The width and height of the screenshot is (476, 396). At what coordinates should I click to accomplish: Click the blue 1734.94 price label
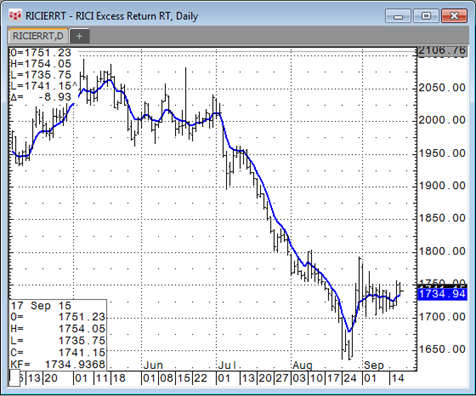442,294
